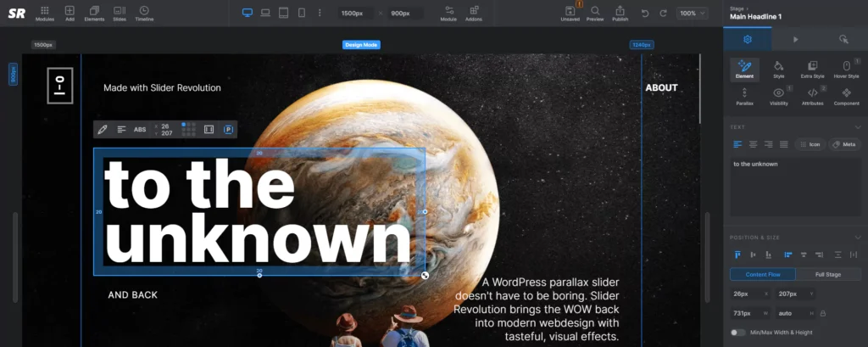The height and width of the screenshot is (347, 868).
Task: Click the Add element icon
Action: tap(70, 11)
